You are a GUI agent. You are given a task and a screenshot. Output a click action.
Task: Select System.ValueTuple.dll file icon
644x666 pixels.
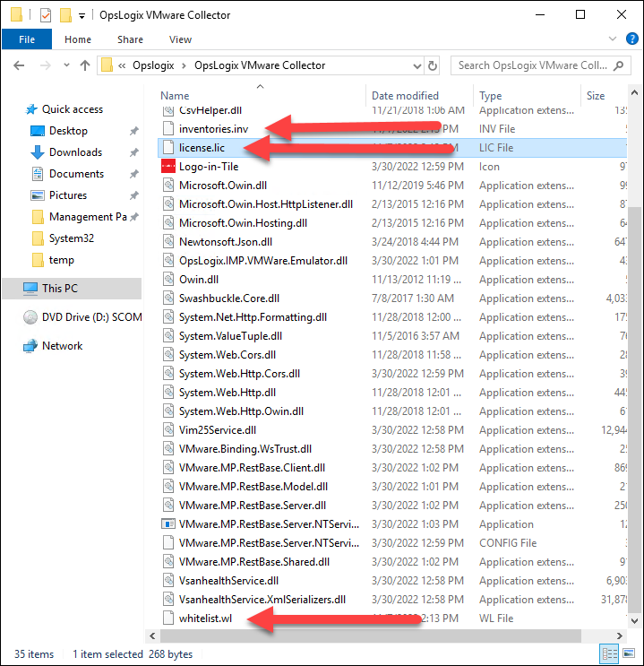(168, 336)
